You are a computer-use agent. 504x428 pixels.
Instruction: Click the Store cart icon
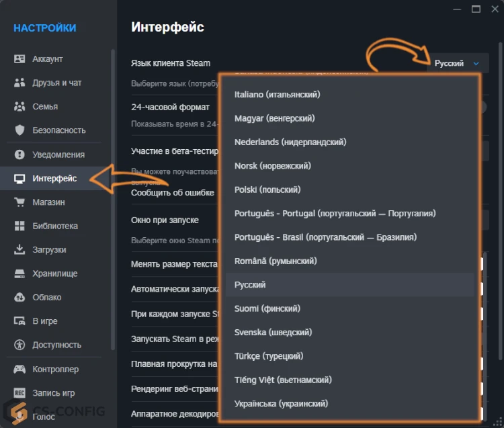[x=19, y=202]
